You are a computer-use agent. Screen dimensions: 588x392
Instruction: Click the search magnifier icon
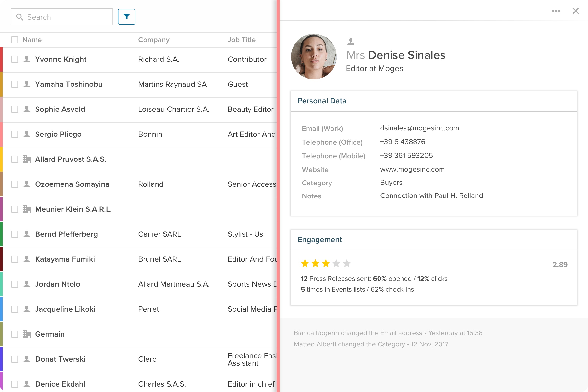pos(20,17)
